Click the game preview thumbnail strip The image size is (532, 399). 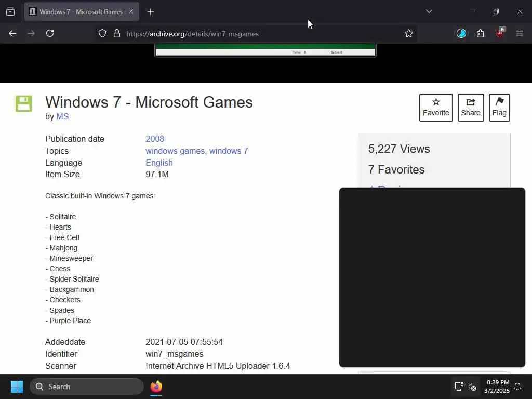point(265,50)
